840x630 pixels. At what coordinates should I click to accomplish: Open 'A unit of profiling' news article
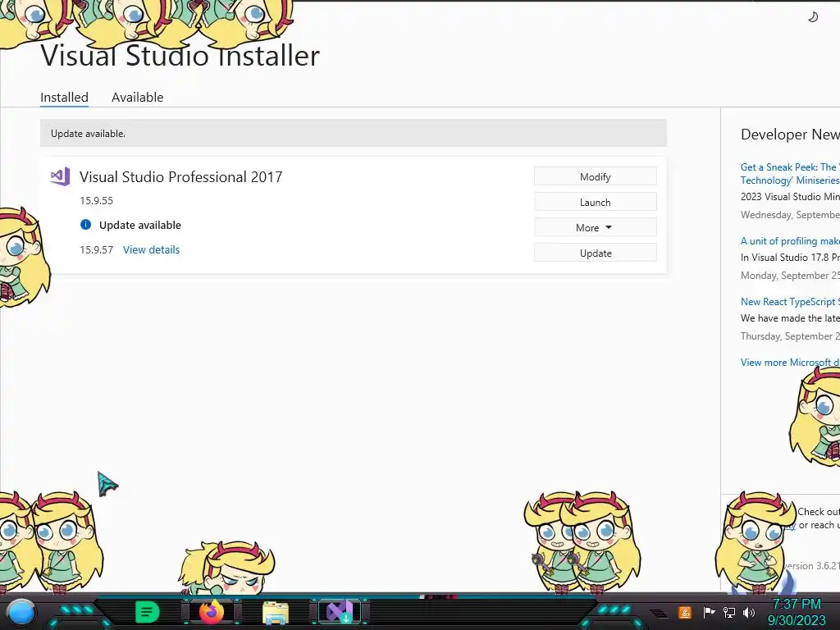(x=790, y=241)
